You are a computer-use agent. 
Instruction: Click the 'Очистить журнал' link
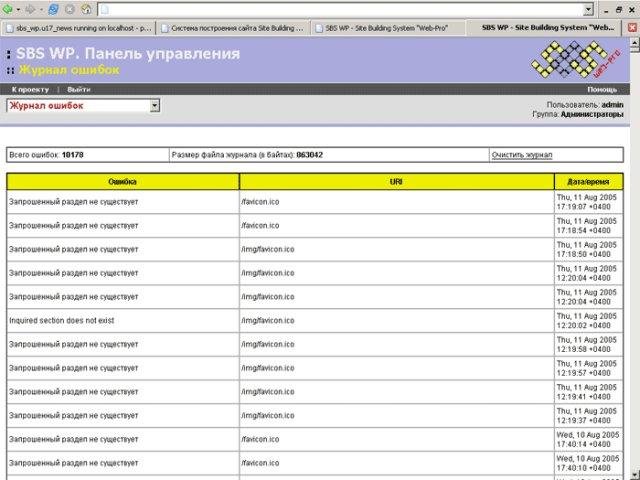pos(522,155)
